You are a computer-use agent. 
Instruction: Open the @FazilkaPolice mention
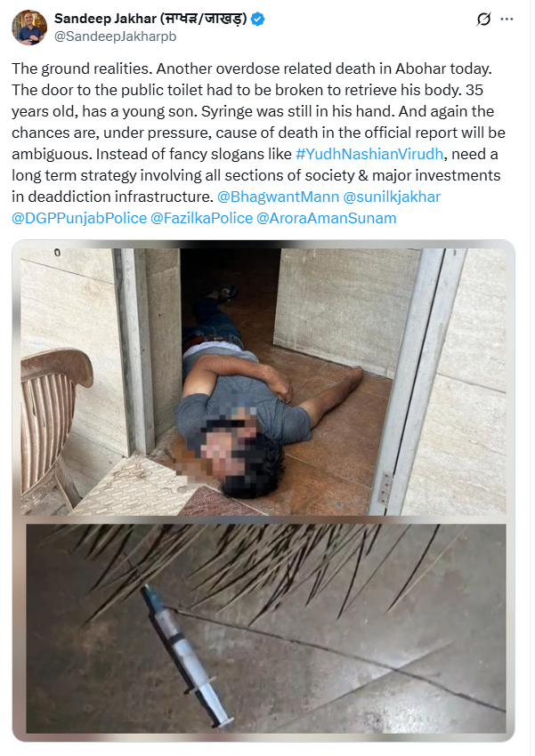pos(202,218)
